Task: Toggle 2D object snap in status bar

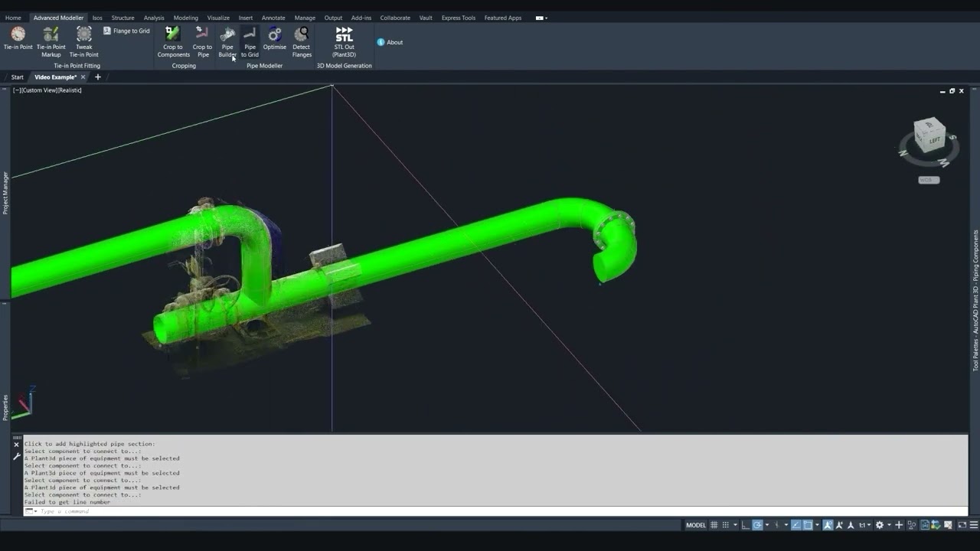Action: coord(808,525)
